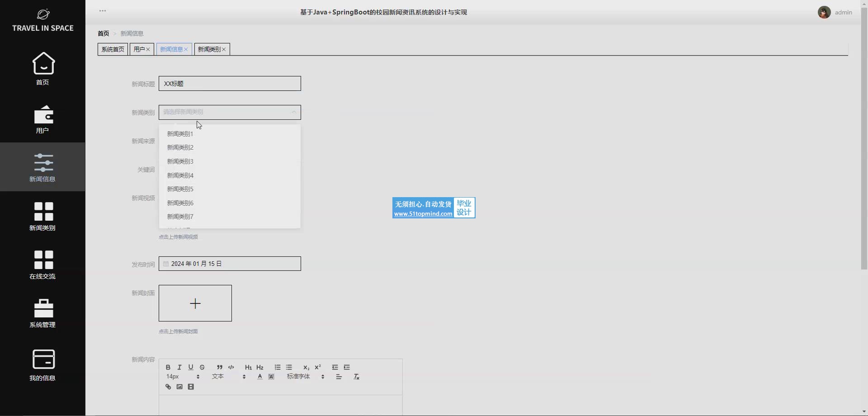
Task: Click the page vertical scrollbar
Action: 864,139
